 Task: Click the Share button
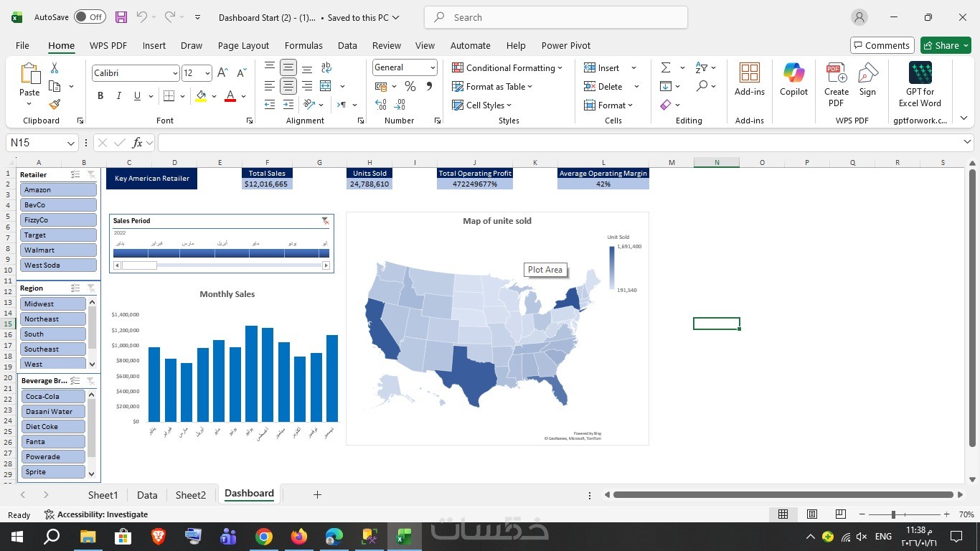pos(946,45)
